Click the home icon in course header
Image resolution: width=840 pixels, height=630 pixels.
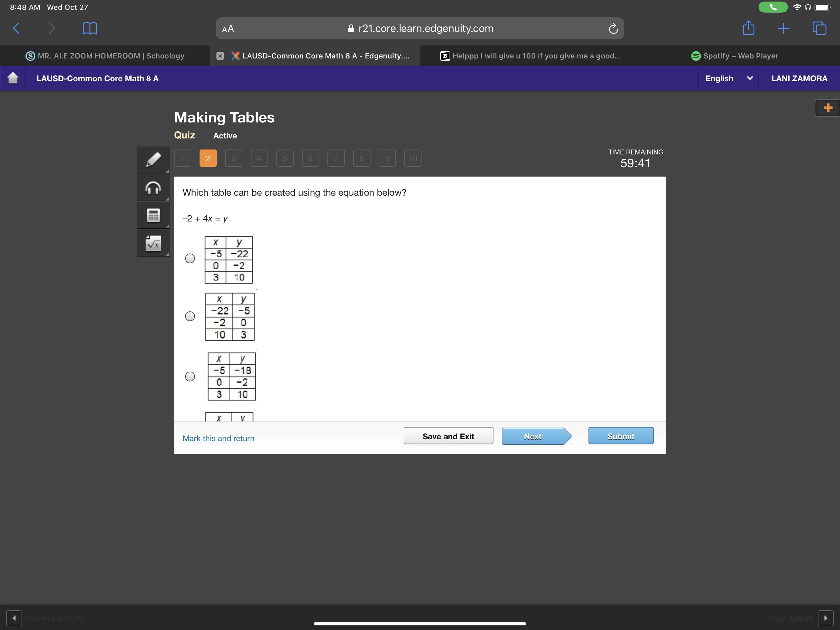coord(13,78)
